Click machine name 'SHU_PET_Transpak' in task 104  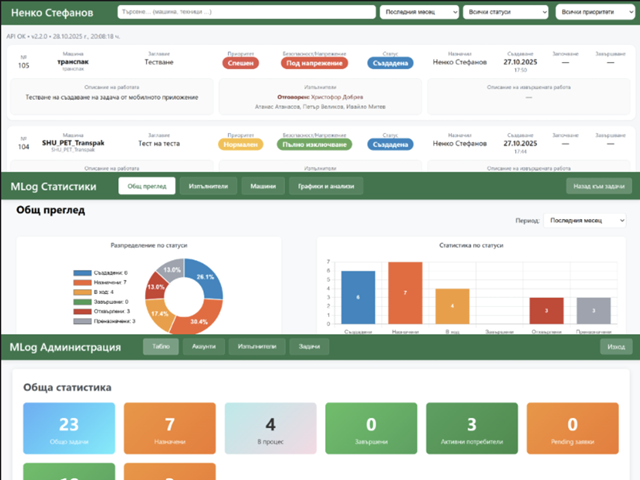[73, 143]
